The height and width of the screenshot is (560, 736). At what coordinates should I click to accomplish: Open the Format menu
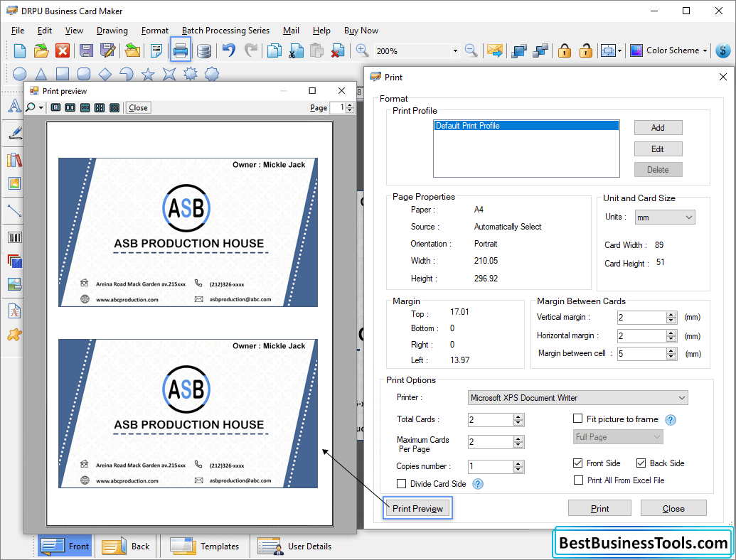pos(155,31)
